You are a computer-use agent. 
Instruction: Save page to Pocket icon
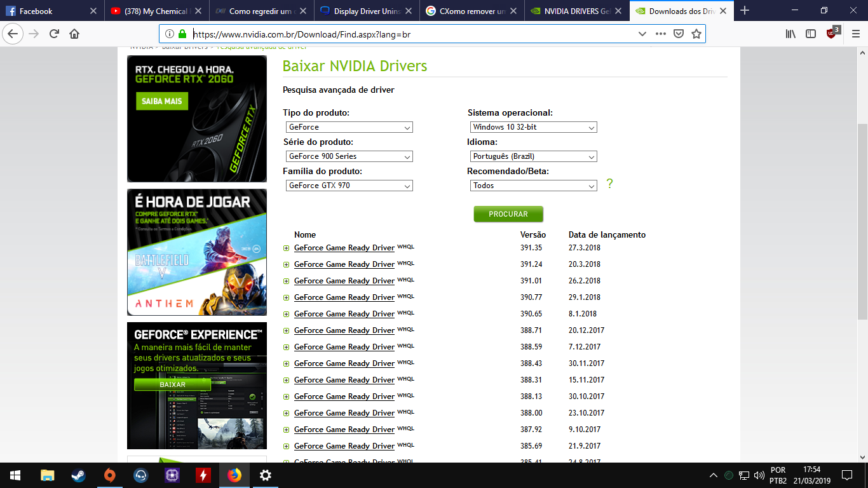679,34
